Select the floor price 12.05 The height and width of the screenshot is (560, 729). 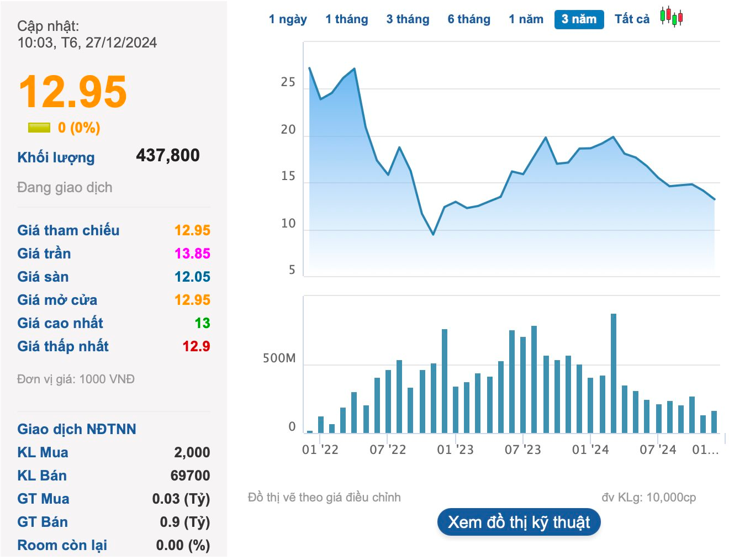(x=192, y=276)
